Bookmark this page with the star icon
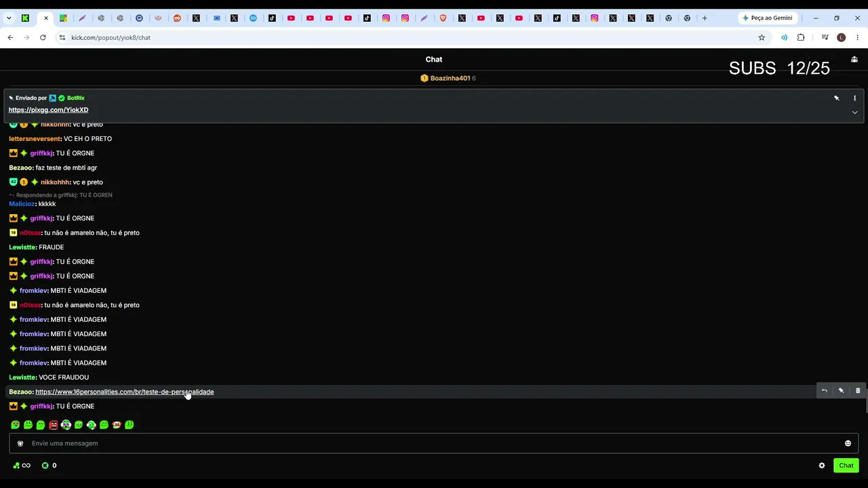The image size is (868, 488). [x=762, y=37]
